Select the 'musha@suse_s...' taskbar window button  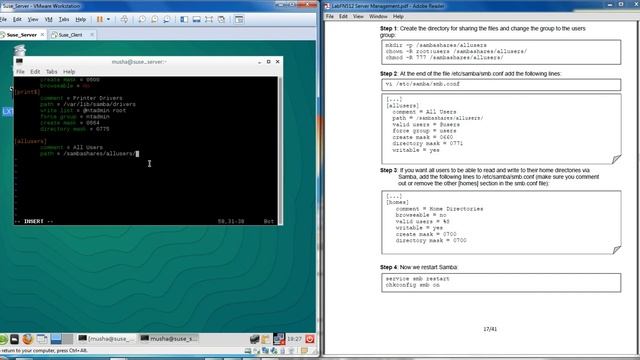click(169, 339)
